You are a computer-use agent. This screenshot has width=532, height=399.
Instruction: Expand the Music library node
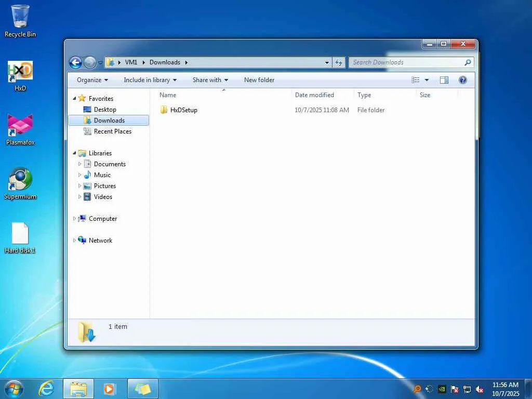[x=79, y=175]
